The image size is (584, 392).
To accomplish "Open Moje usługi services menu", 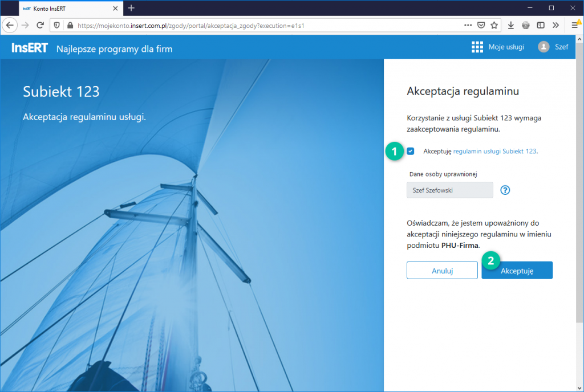I will [506, 47].
